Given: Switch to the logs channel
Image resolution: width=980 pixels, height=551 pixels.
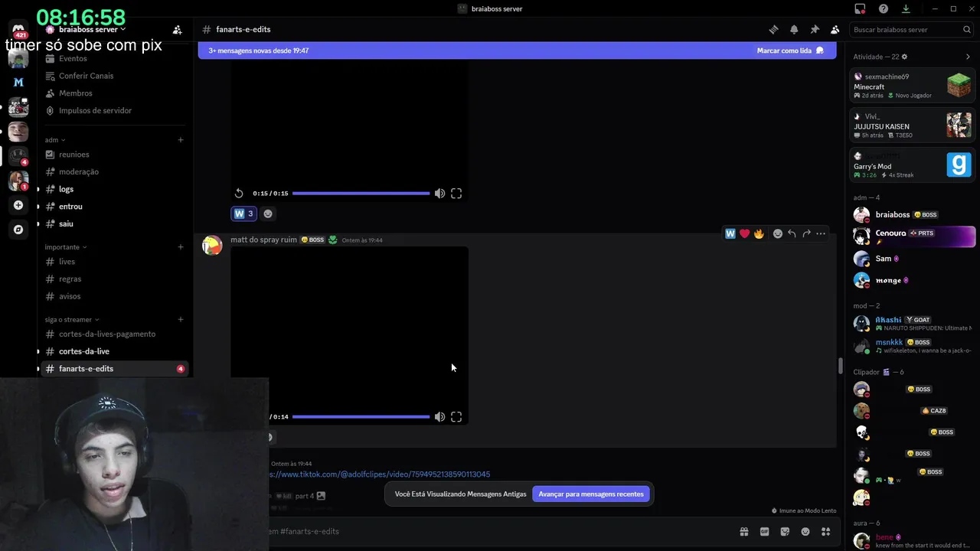Looking at the screenshot, I should pyautogui.click(x=115, y=189).
